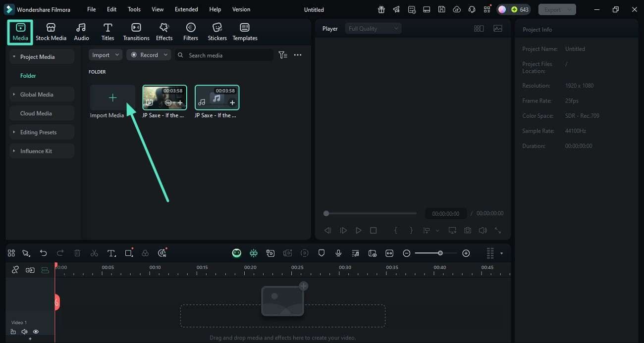The height and width of the screenshot is (343, 644).
Task: Click the play button in player
Action: click(358, 231)
